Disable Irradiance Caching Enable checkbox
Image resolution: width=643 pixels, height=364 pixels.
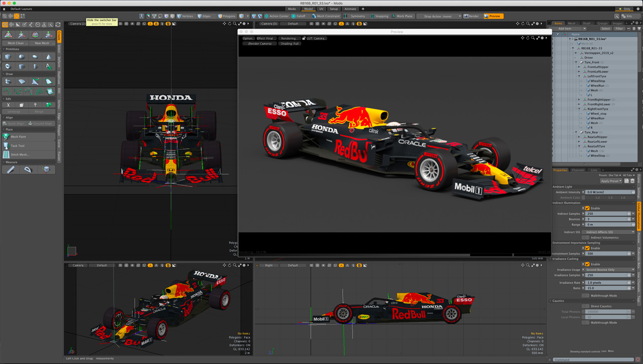[587, 264]
